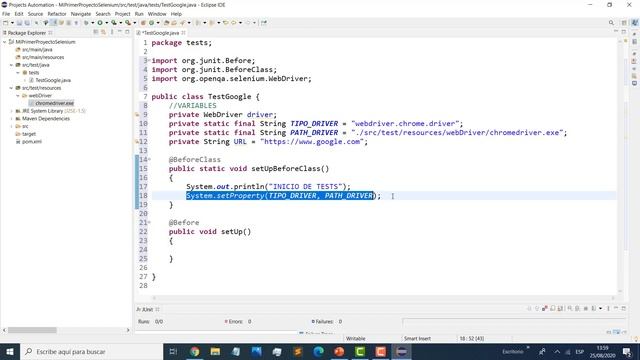Minimize the editor area
The image size is (640, 360).
[616, 32]
